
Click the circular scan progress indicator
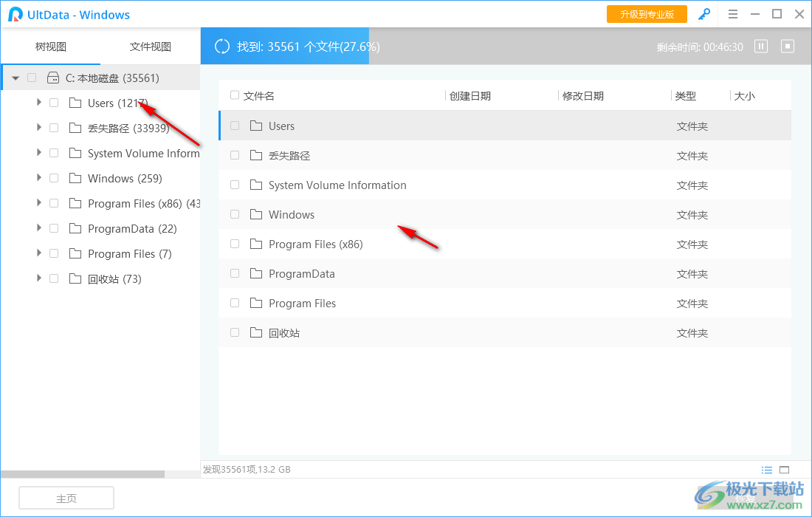pyautogui.click(x=221, y=46)
